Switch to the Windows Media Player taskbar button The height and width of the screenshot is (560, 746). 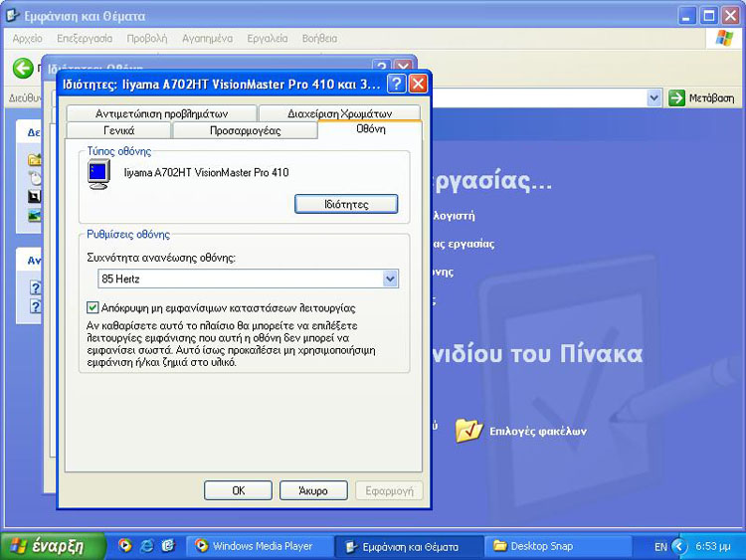(x=261, y=546)
